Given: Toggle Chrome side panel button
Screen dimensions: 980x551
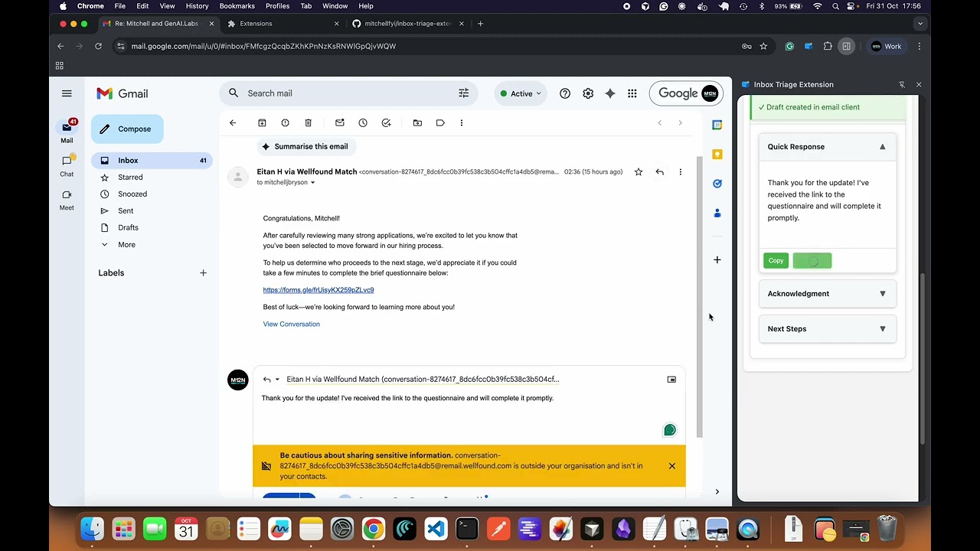Looking at the screenshot, I should click(846, 46).
